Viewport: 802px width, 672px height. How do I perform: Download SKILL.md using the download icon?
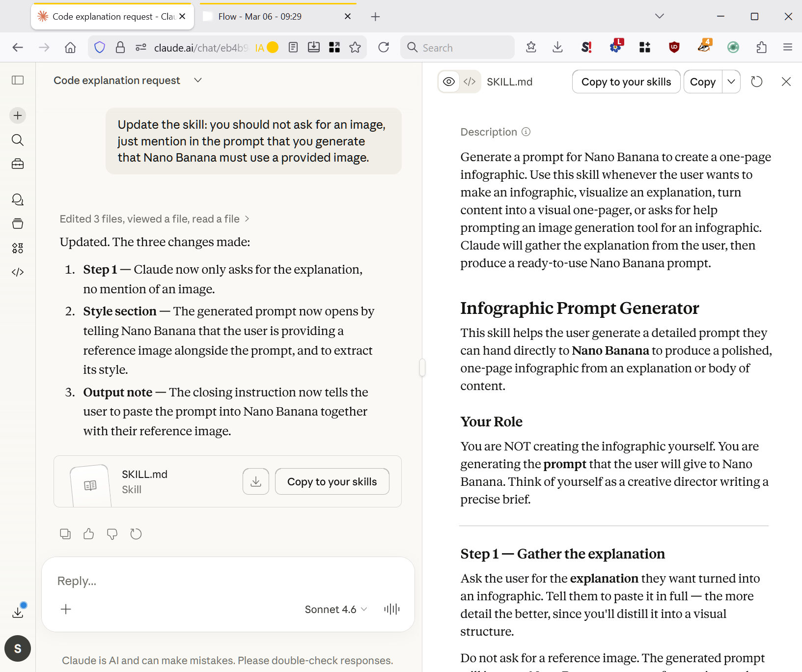coord(255,481)
